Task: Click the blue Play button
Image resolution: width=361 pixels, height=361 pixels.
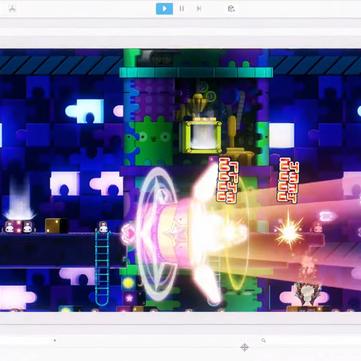Action: coord(164,9)
